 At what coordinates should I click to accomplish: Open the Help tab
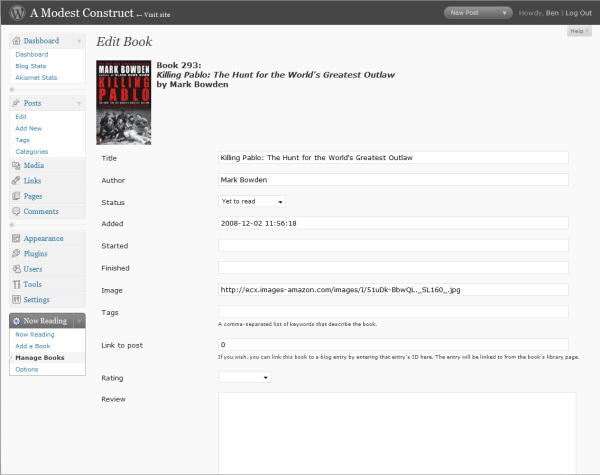click(x=578, y=32)
